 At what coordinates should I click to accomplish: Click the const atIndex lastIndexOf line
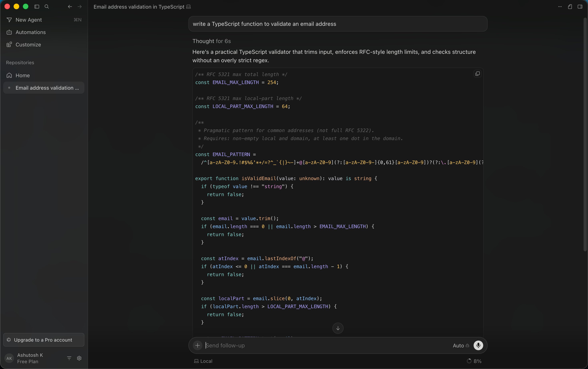click(257, 259)
